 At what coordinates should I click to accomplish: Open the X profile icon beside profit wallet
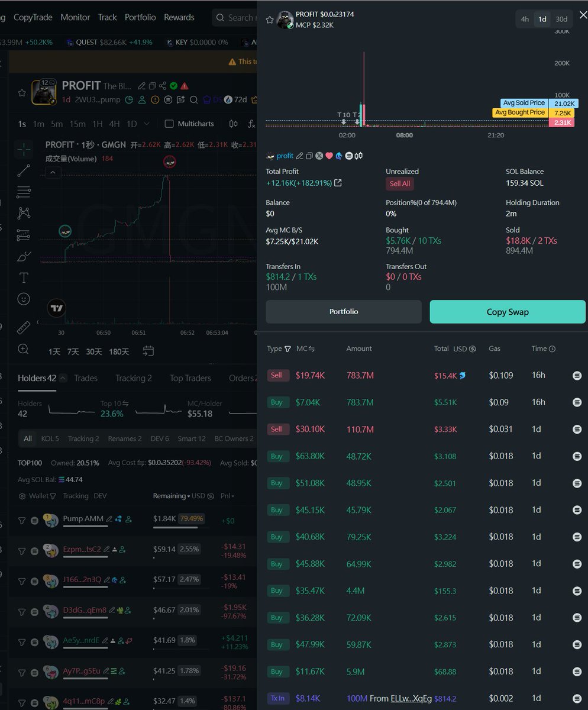pos(319,156)
